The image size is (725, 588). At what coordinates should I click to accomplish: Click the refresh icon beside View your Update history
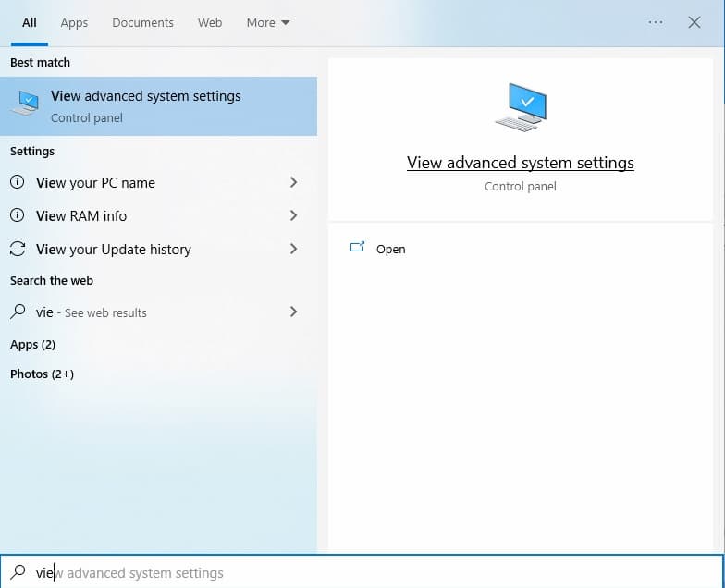tap(18, 249)
